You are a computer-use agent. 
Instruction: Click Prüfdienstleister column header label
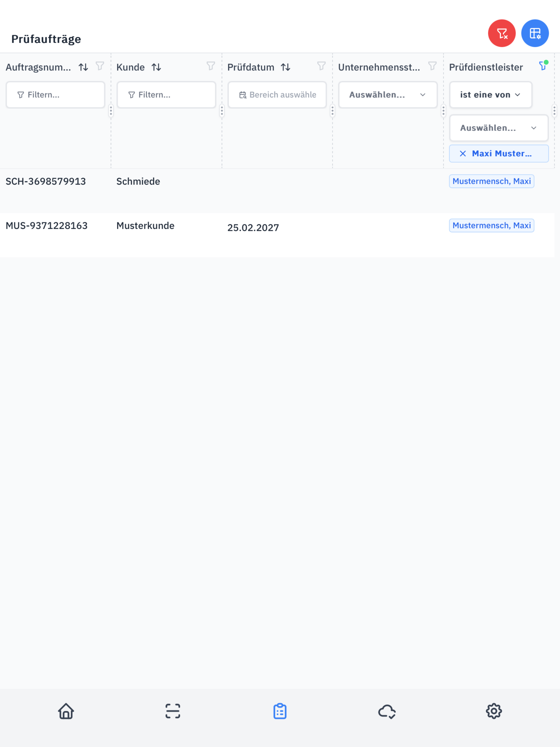click(486, 67)
